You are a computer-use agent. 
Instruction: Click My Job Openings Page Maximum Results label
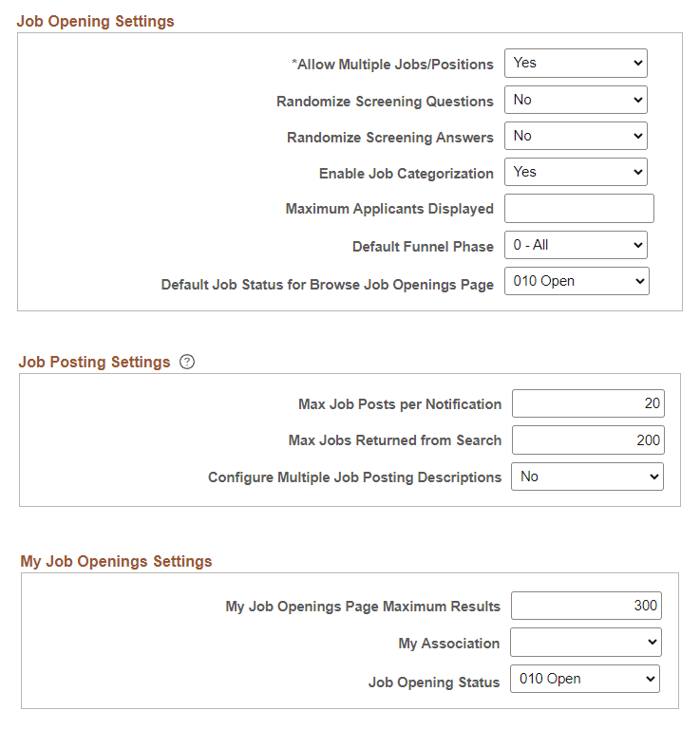(x=363, y=607)
